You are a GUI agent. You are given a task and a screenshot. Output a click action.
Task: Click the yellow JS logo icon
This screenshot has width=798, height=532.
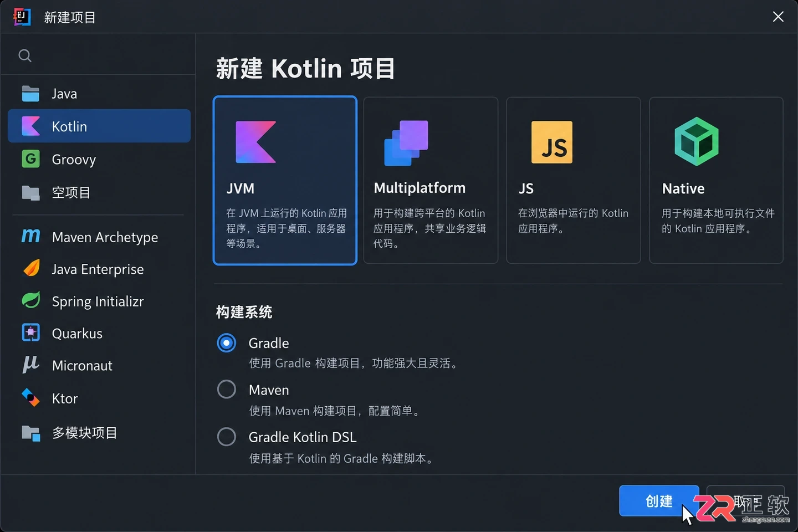click(552, 142)
